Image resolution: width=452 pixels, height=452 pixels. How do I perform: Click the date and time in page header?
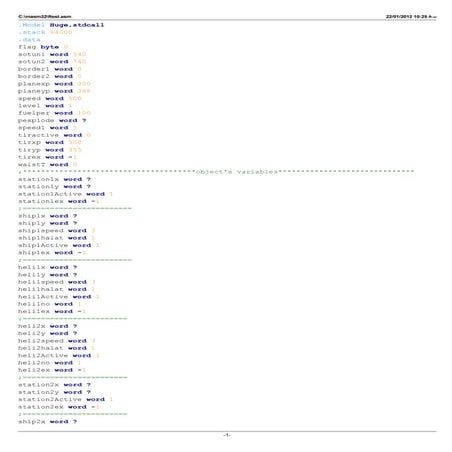411,16
